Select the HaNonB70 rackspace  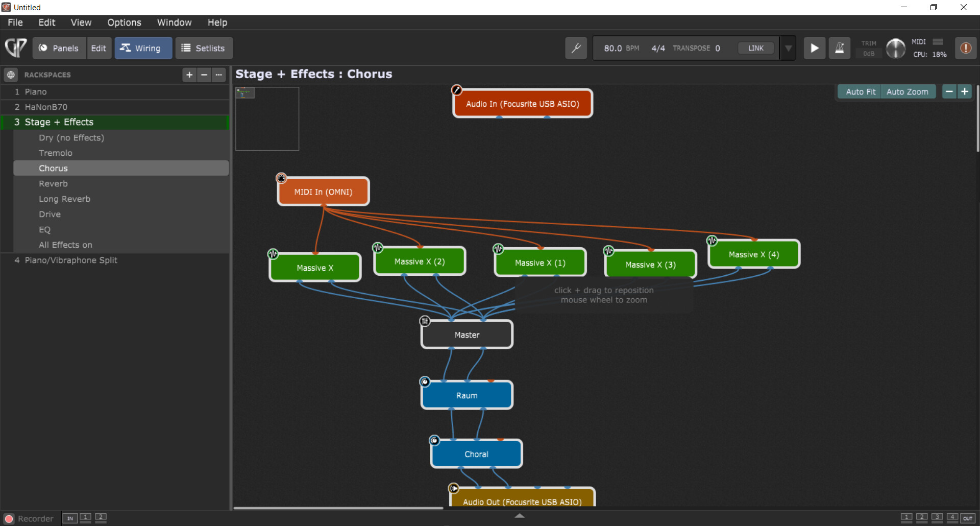click(115, 107)
